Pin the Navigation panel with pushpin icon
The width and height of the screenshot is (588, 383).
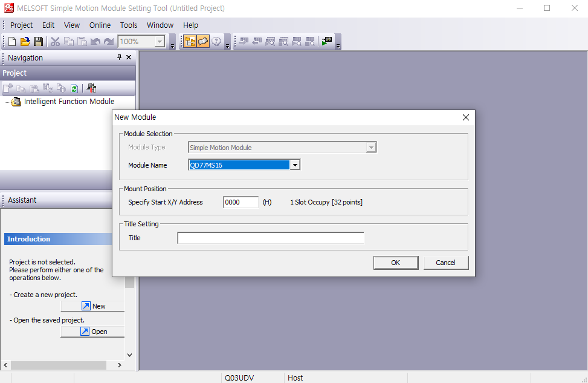click(x=119, y=57)
